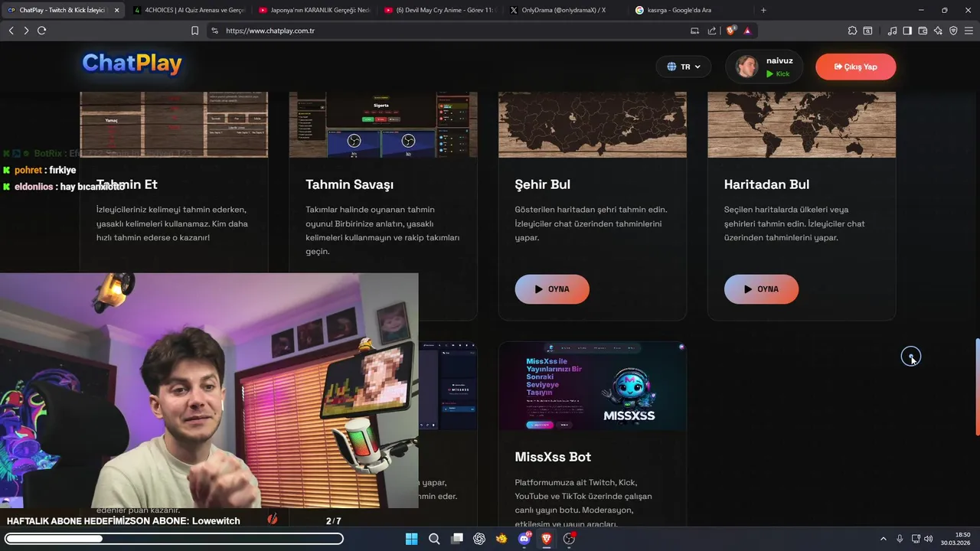Open Brave browser taskbar icon

click(x=547, y=539)
